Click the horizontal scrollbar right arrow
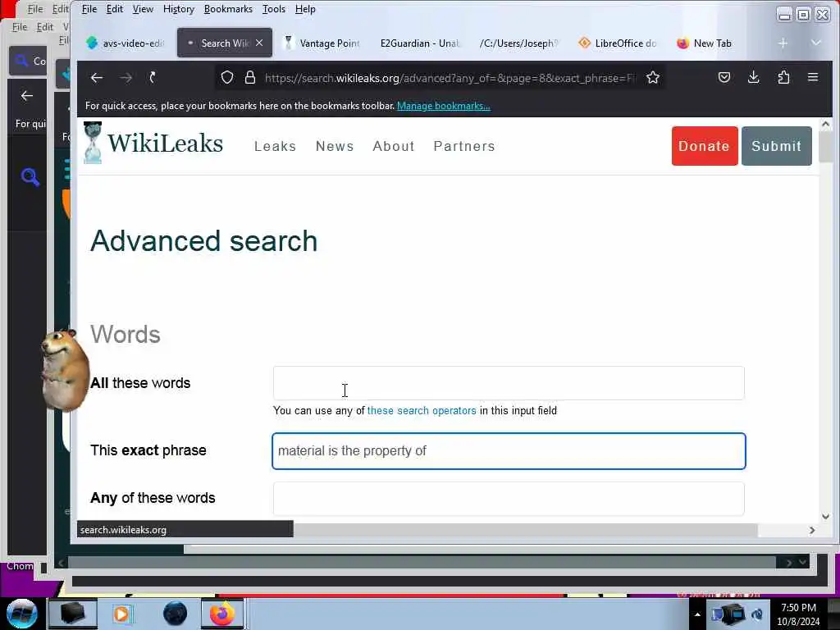The image size is (840, 630). pyautogui.click(x=812, y=531)
